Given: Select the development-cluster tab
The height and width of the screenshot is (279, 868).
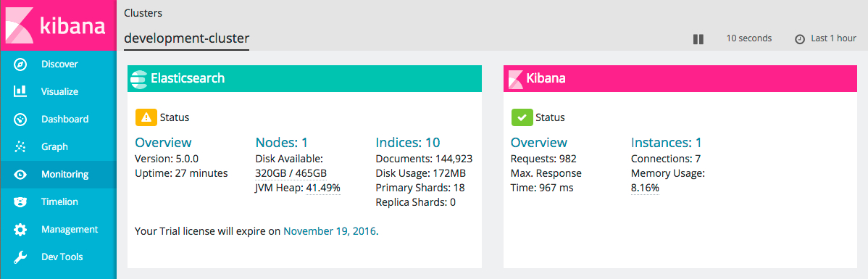Looking at the screenshot, I should click(186, 38).
